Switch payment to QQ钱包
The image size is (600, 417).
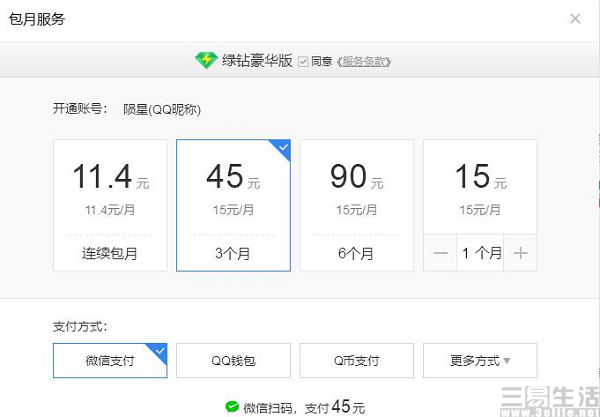(x=233, y=360)
